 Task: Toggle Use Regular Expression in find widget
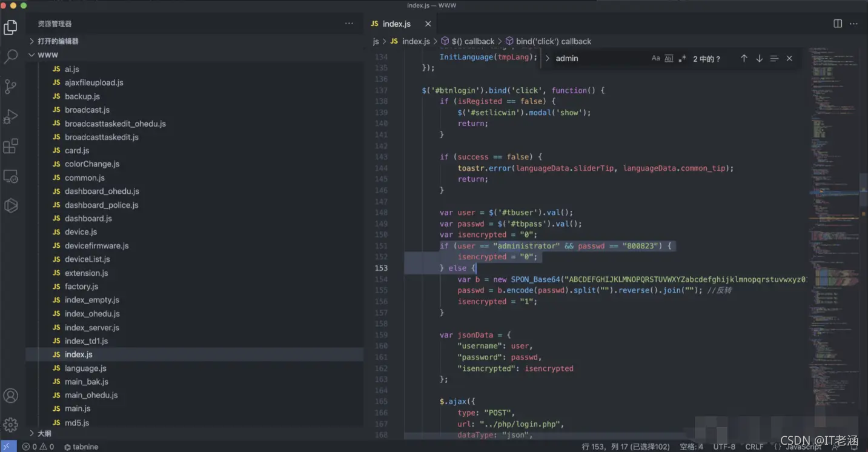pyautogui.click(x=682, y=58)
